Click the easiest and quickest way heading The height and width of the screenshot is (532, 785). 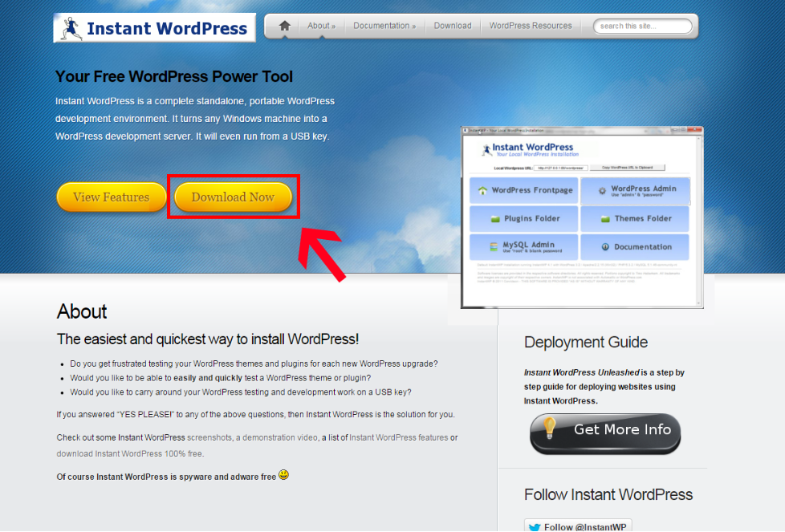click(208, 339)
